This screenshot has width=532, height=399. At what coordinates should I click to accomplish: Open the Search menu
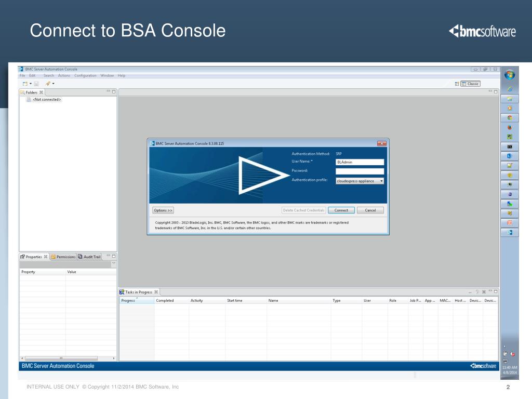click(x=48, y=76)
